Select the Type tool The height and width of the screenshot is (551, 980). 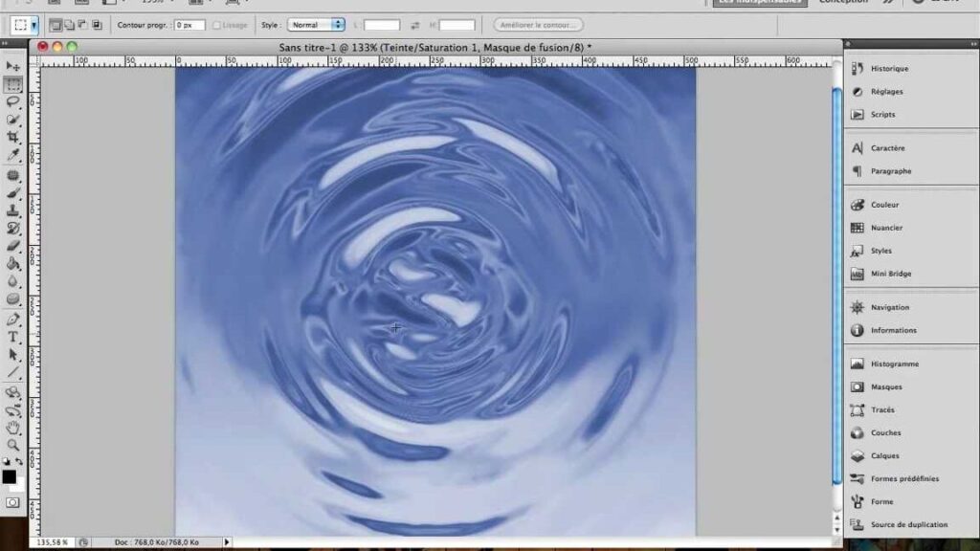[x=12, y=338]
